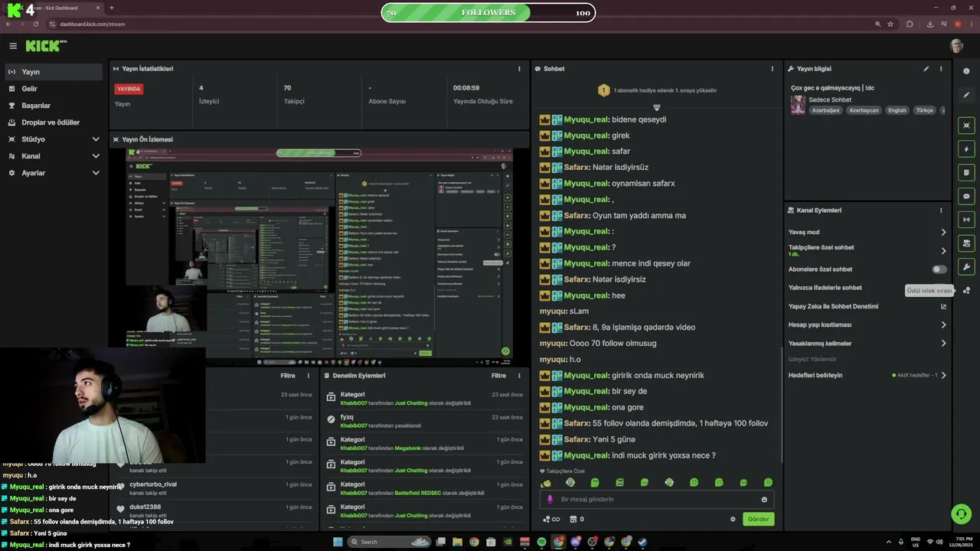
Task: Click the emoji picker in message box
Action: click(764, 500)
